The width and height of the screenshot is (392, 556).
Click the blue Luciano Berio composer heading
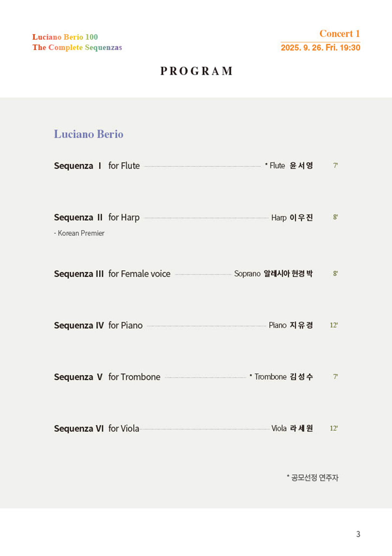(x=89, y=134)
